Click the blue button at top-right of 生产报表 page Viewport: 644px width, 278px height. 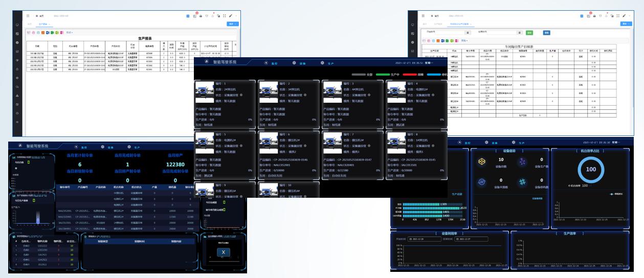232,24
